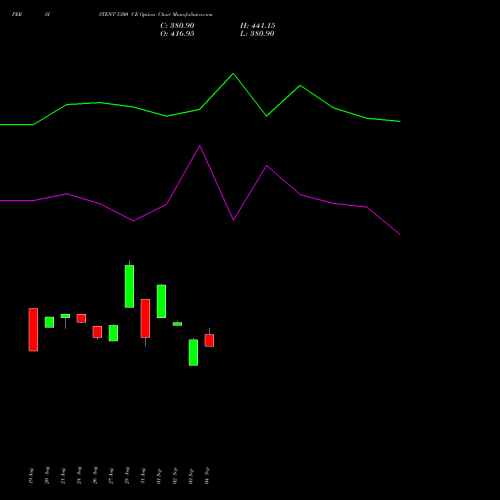Click the 'L: 380.90' low value
Screen dimensions: 500x500
pyautogui.click(x=257, y=34)
